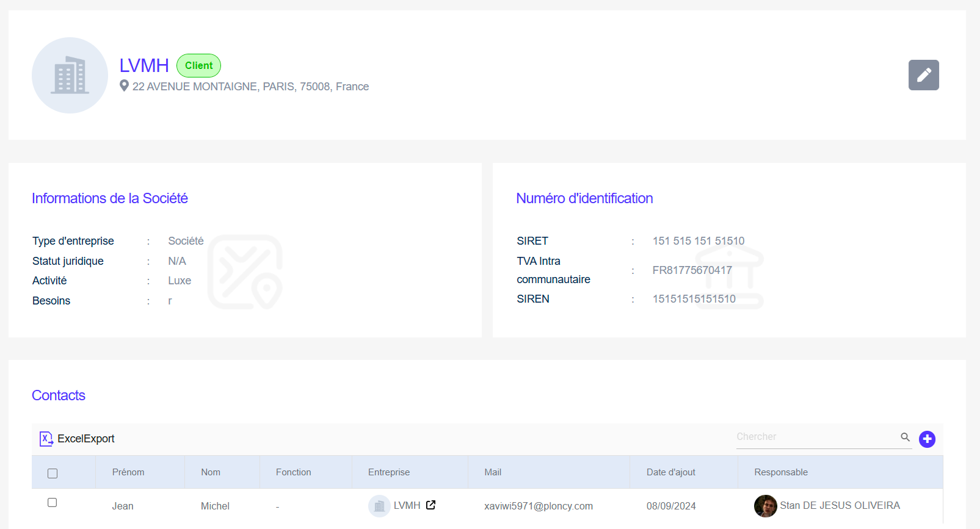Image resolution: width=980 pixels, height=529 pixels.
Task: Click the magnifier search icon
Action: pos(905,437)
